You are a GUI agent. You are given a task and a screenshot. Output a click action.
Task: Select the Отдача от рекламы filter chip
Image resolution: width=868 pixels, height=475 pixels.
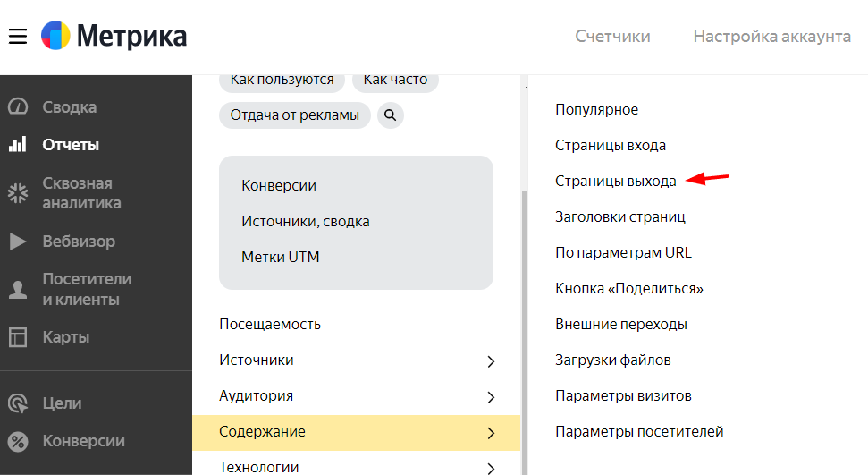tap(294, 115)
